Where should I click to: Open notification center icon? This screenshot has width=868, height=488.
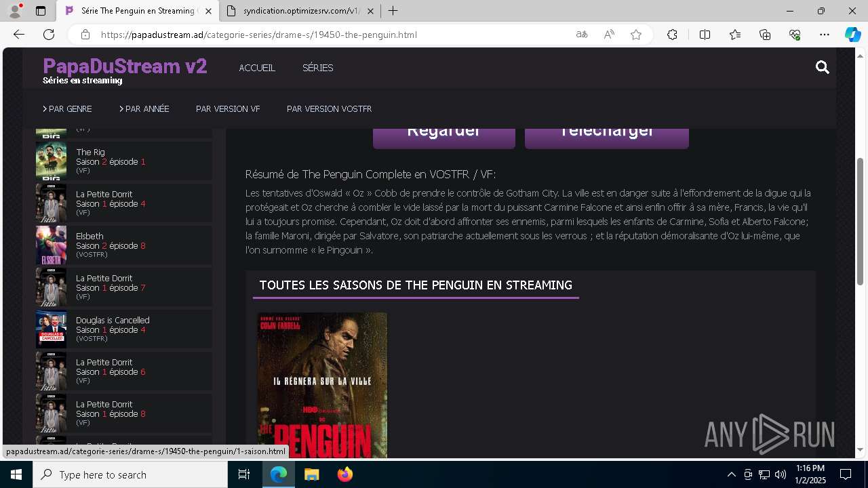click(846, 474)
